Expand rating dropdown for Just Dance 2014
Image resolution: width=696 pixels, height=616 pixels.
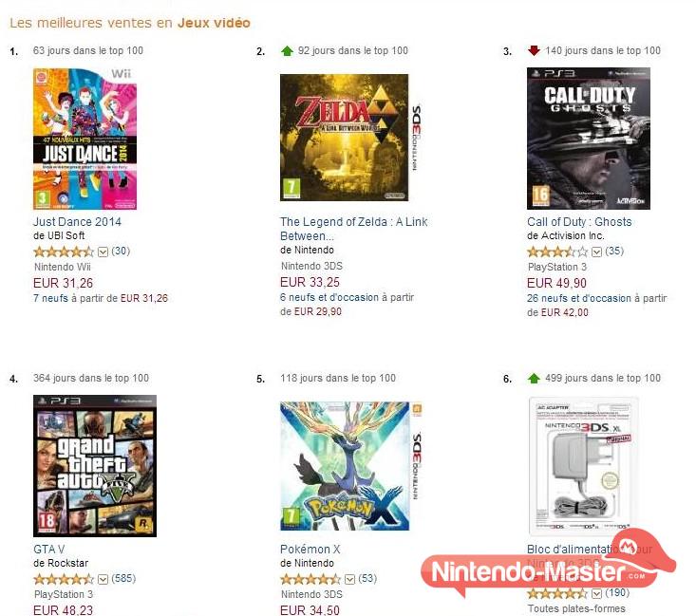(103, 252)
